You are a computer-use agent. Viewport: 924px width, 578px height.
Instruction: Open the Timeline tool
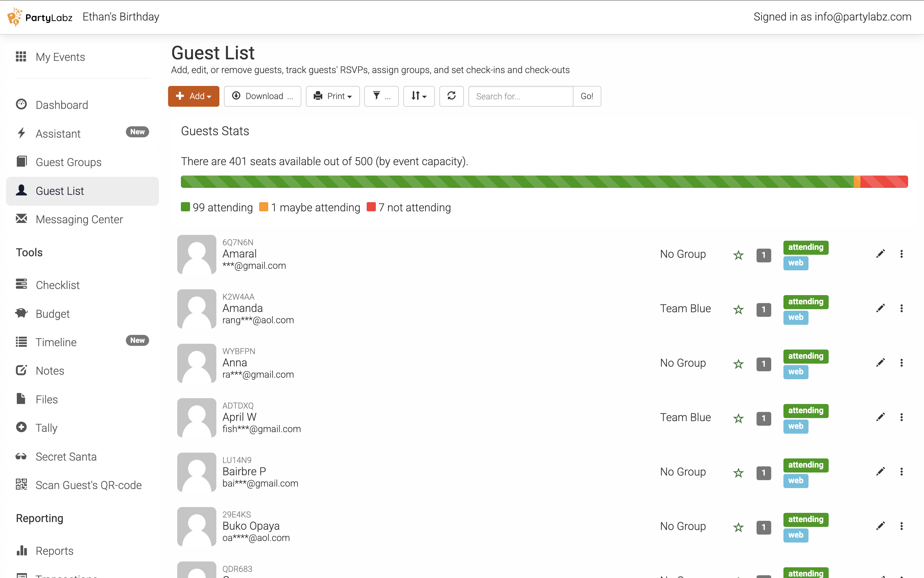point(82,342)
